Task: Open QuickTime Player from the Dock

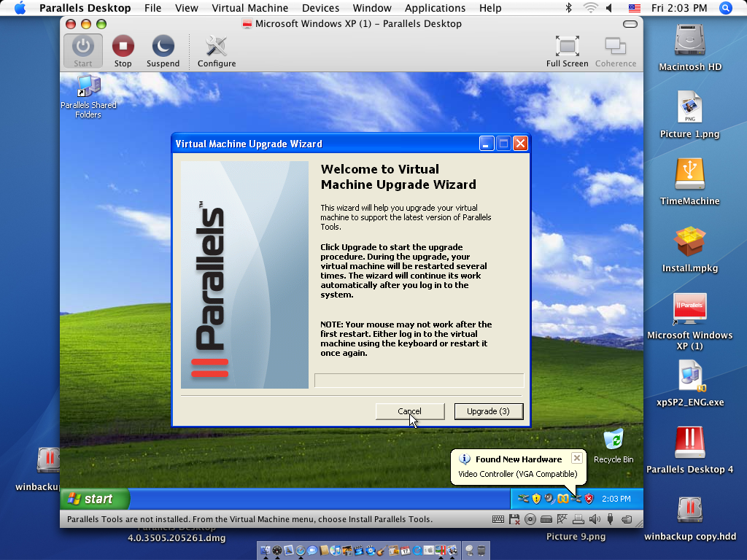Action: point(417,551)
